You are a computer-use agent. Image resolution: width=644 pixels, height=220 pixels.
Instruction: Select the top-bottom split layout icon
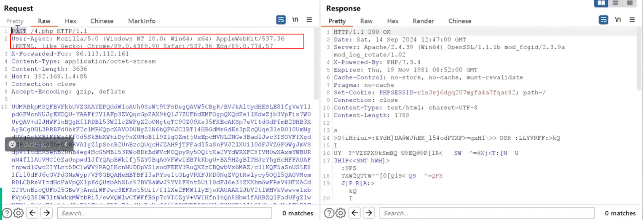(x=615, y=3)
